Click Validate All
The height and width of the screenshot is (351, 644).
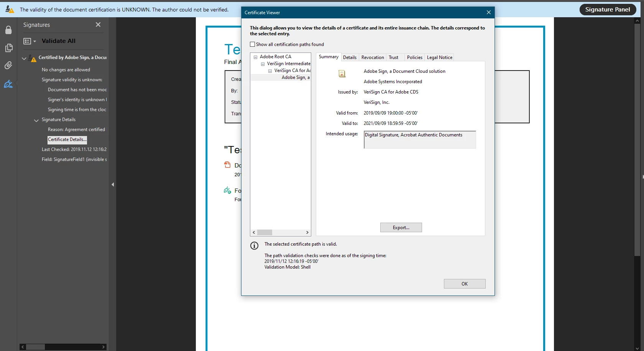58,41
